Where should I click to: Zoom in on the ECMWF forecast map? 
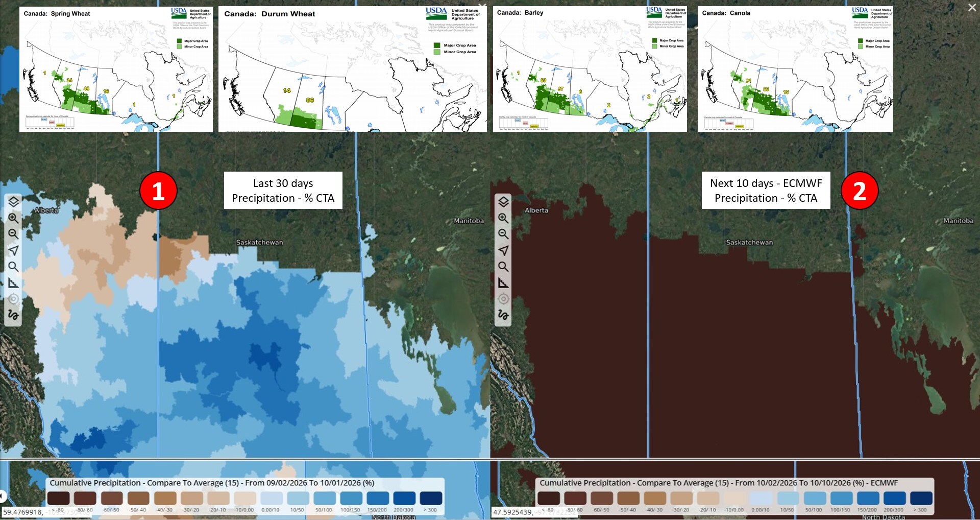503,218
